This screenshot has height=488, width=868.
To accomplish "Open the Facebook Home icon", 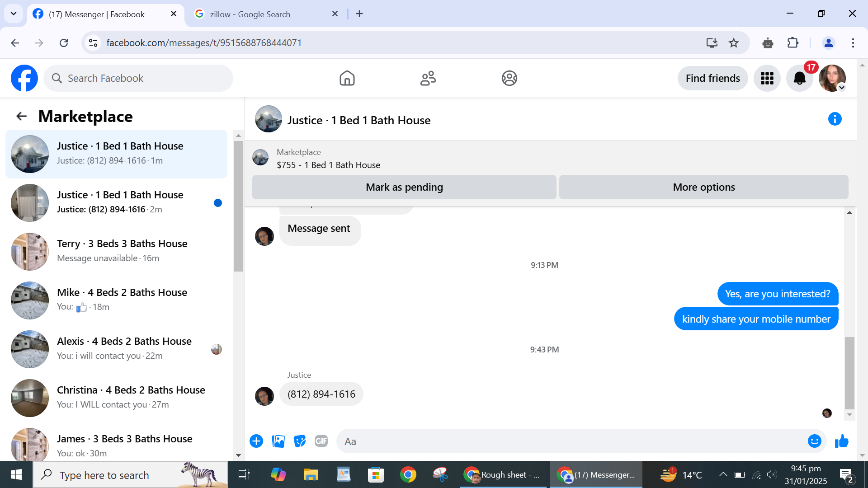I will [x=347, y=78].
